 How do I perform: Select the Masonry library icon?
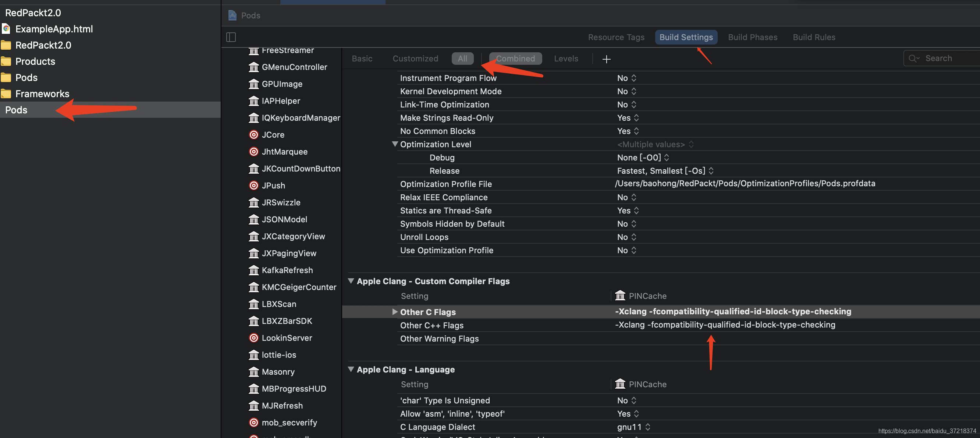pyautogui.click(x=253, y=372)
